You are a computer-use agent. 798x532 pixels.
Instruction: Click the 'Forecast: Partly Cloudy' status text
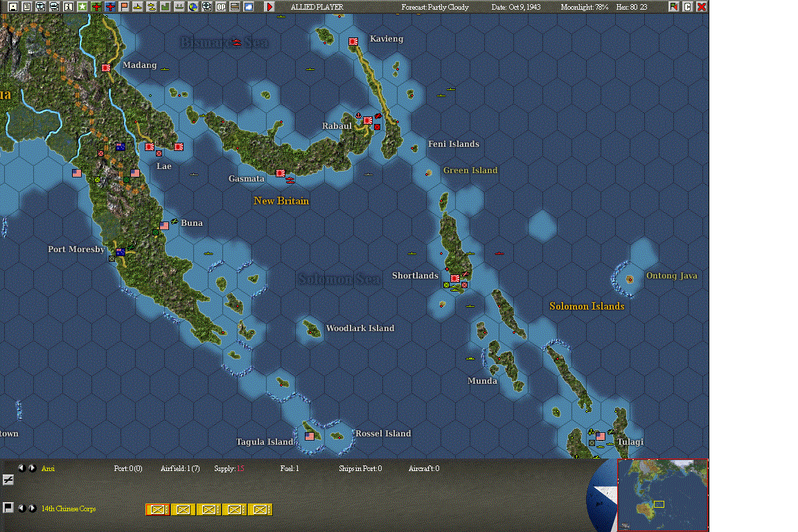click(x=435, y=7)
